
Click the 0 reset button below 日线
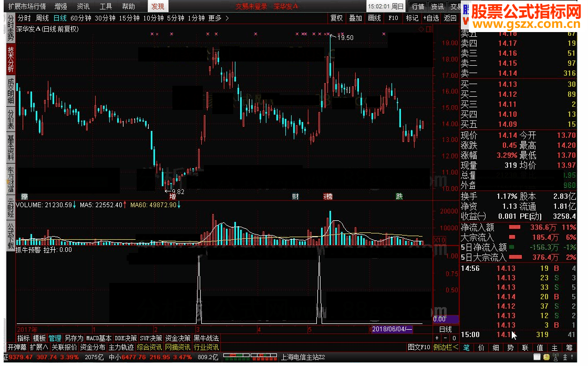click(454, 338)
